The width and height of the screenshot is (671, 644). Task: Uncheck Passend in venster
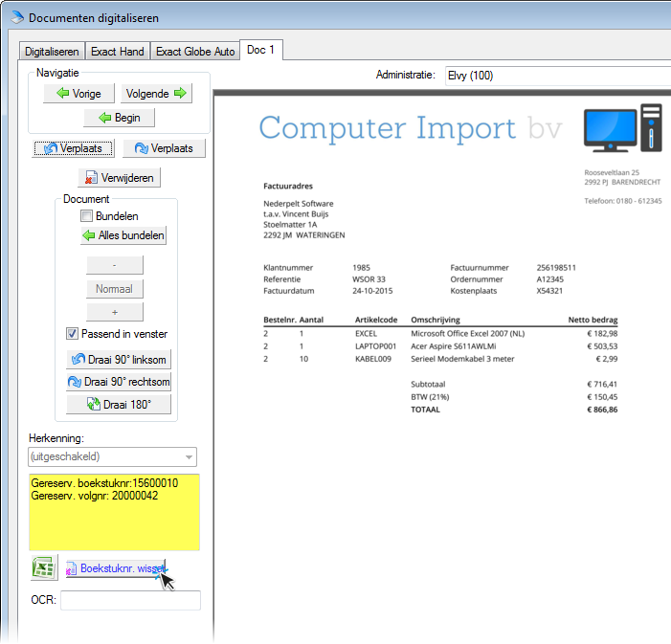click(72, 334)
